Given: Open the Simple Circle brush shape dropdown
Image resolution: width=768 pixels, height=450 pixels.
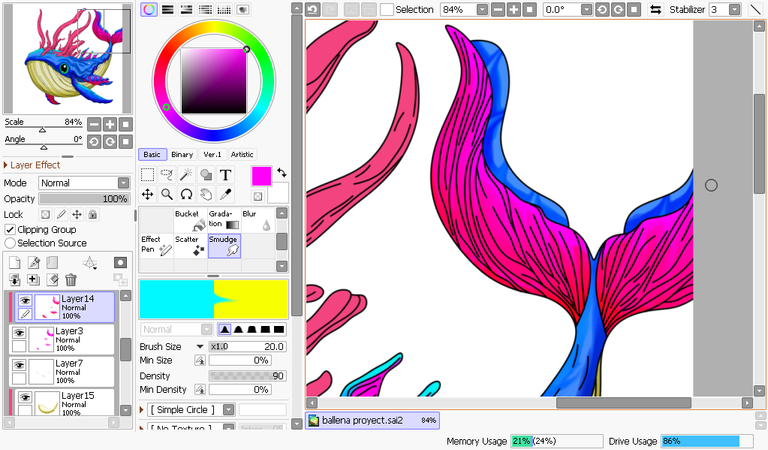Looking at the screenshot, I should [x=229, y=409].
